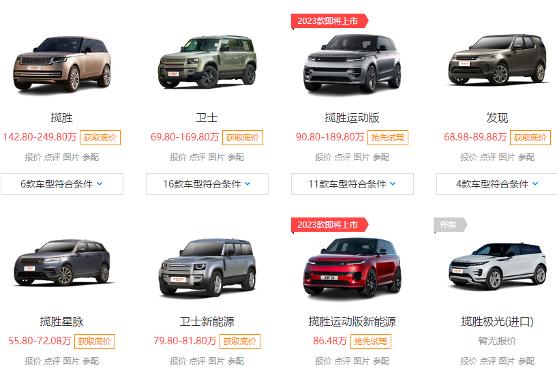This screenshot has height=377, width=557.
Task: Open 报价 link under 卫士
Action: (178, 157)
